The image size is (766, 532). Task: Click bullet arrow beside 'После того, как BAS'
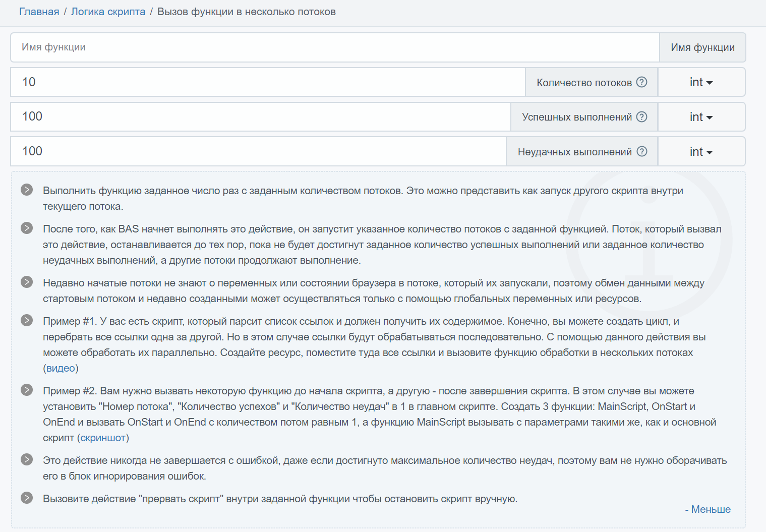click(27, 228)
